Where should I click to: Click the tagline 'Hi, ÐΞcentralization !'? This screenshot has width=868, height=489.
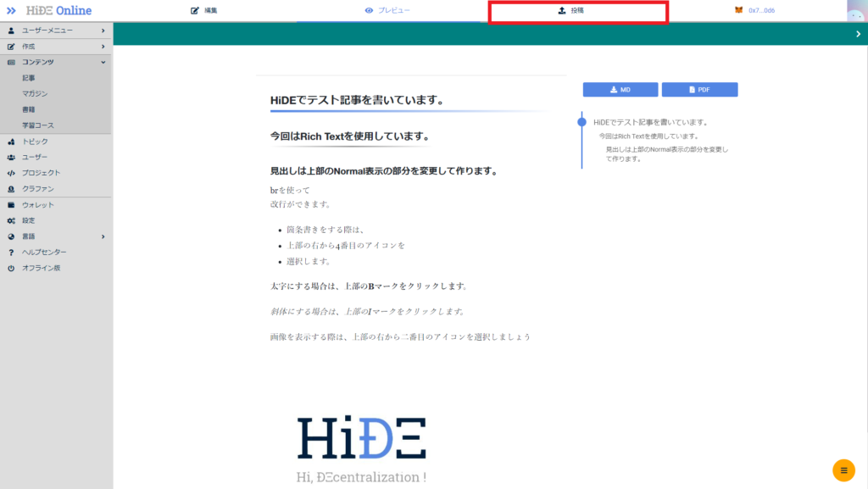tap(361, 477)
